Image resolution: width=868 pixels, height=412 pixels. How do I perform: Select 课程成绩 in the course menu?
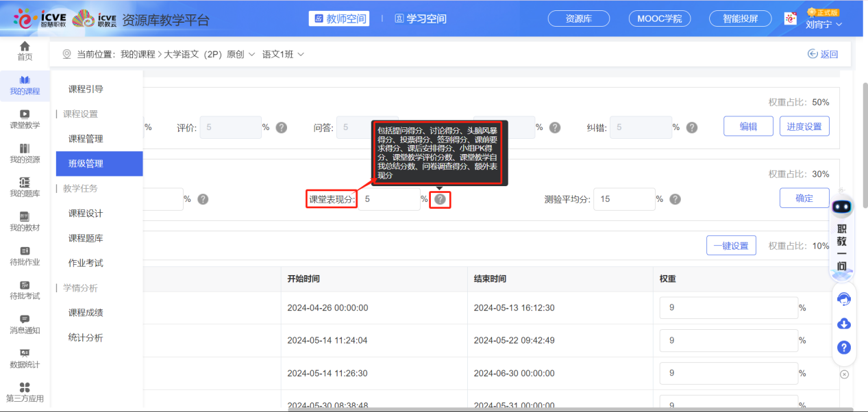pyautogui.click(x=86, y=313)
